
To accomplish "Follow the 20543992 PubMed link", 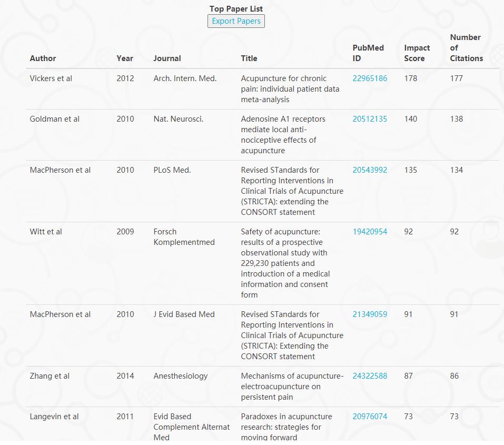I will 370,170.
